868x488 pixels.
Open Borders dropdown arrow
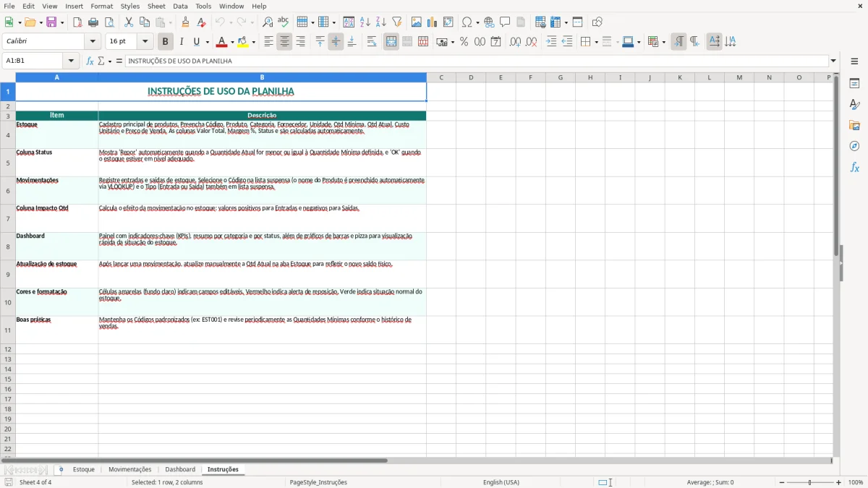coord(596,42)
